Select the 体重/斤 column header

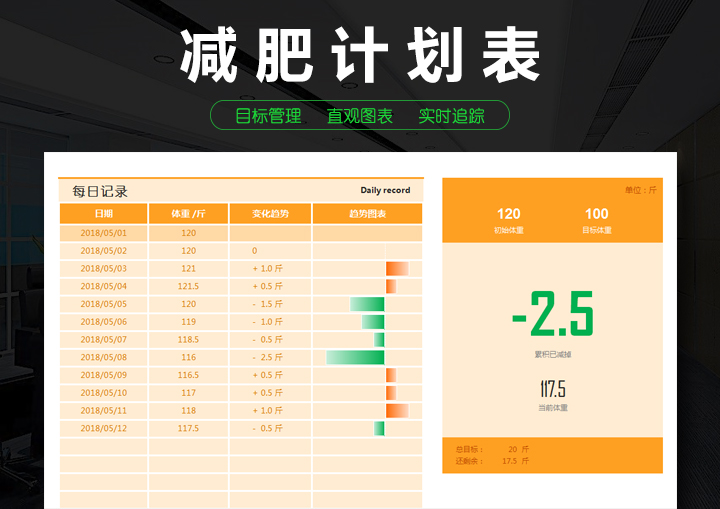[x=188, y=214]
